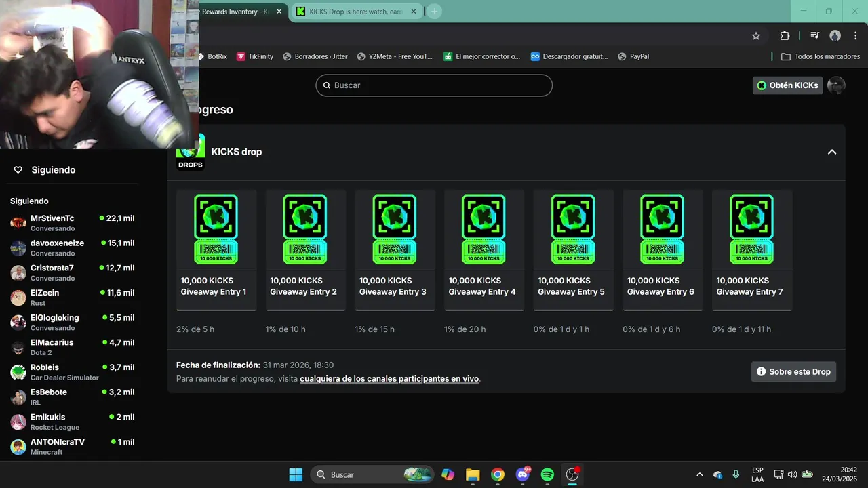
Task: Open Descargador gratuit... bookmark
Action: (x=569, y=56)
